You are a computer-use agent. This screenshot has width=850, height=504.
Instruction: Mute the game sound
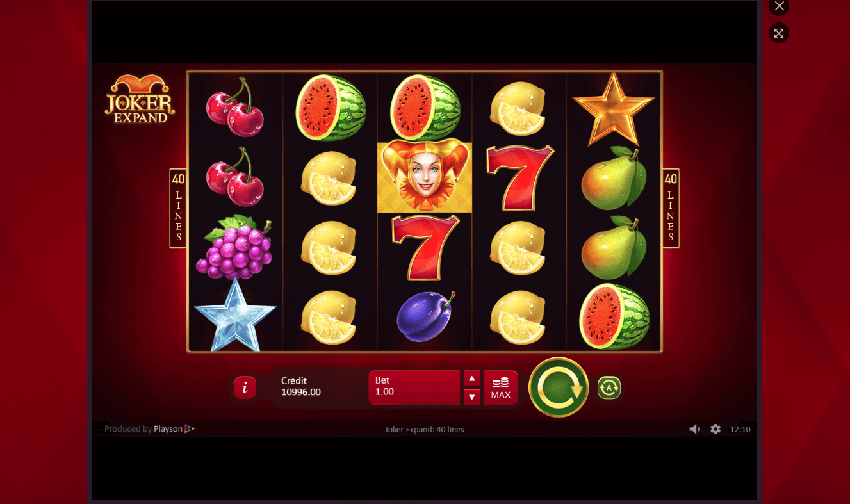694,429
